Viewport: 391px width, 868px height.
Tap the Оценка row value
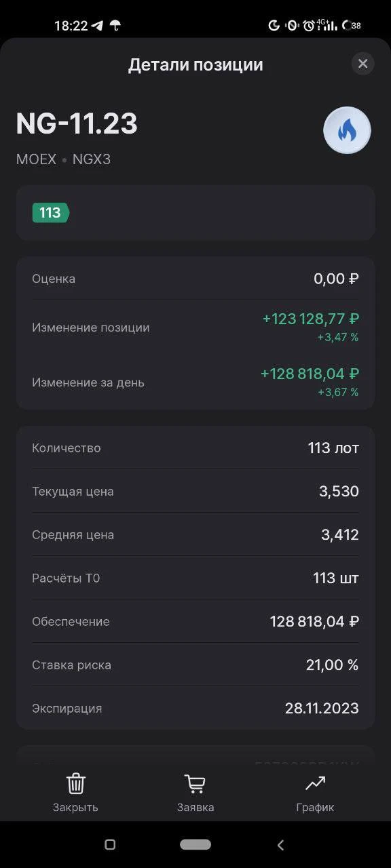[336, 279]
